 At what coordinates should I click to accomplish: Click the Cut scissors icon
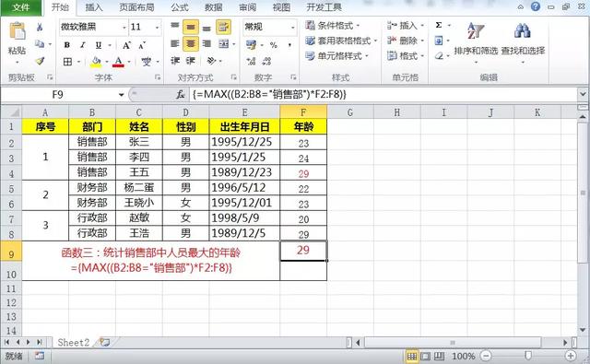tap(40, 27)
